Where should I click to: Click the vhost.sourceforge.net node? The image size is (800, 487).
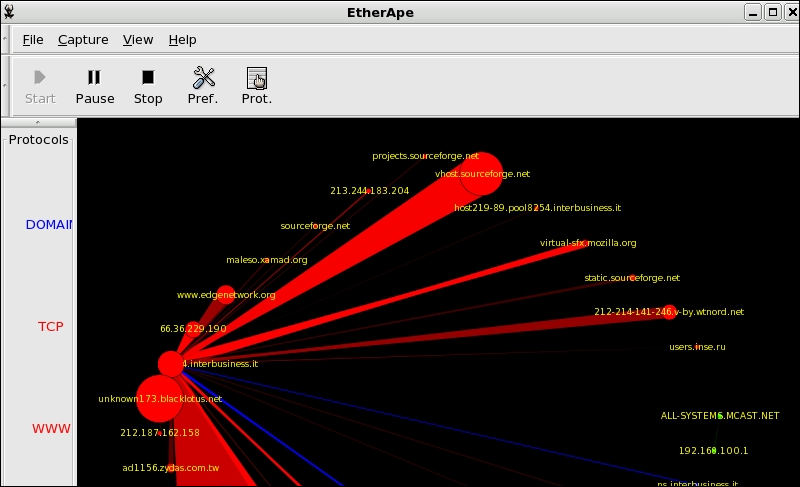click(481, 174)
